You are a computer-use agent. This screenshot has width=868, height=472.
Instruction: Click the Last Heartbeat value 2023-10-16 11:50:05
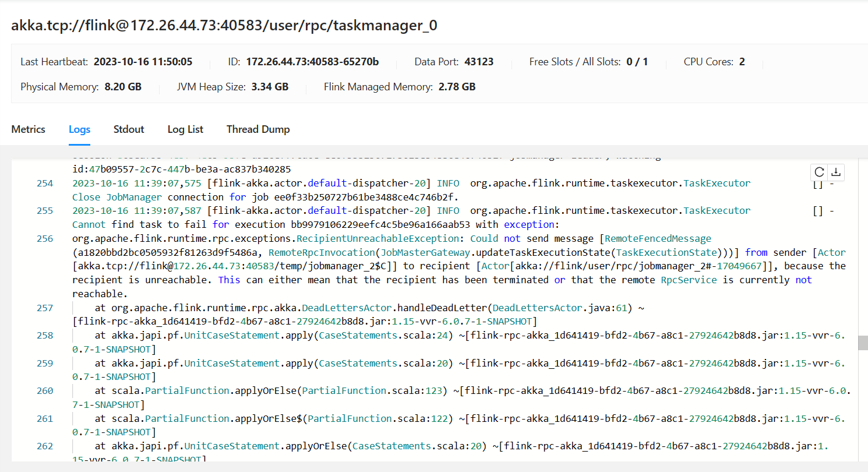click(x=143, y=62)
